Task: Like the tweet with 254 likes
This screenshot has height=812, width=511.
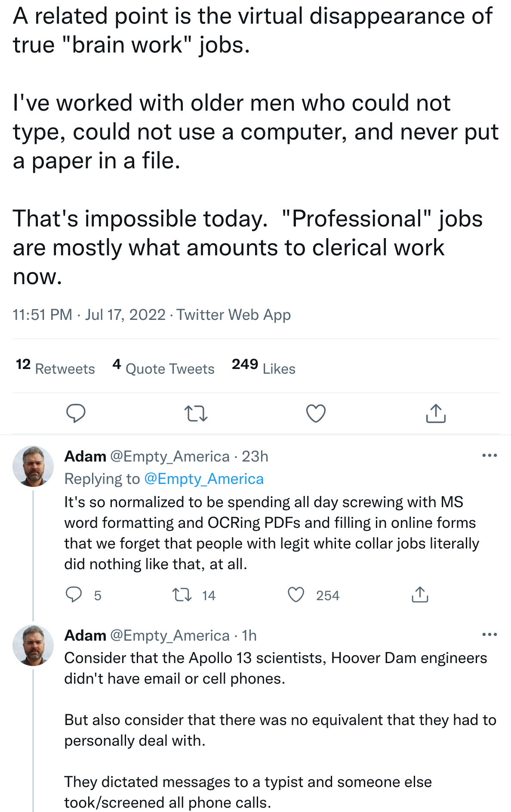Action: [296, 595]
